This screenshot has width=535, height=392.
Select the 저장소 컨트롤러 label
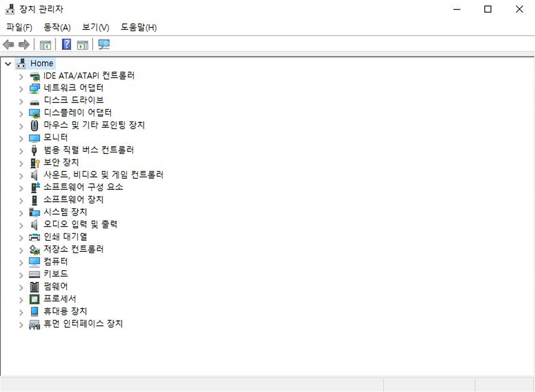coord(74,249)
